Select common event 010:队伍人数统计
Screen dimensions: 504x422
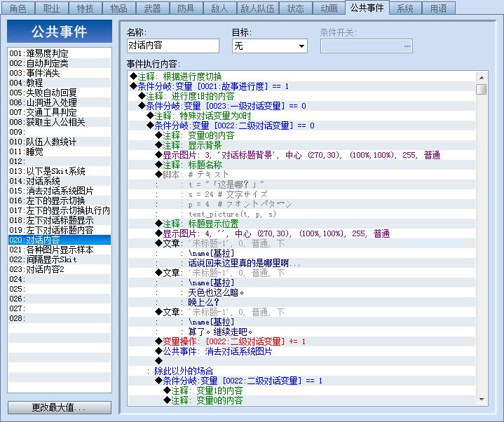60,142
